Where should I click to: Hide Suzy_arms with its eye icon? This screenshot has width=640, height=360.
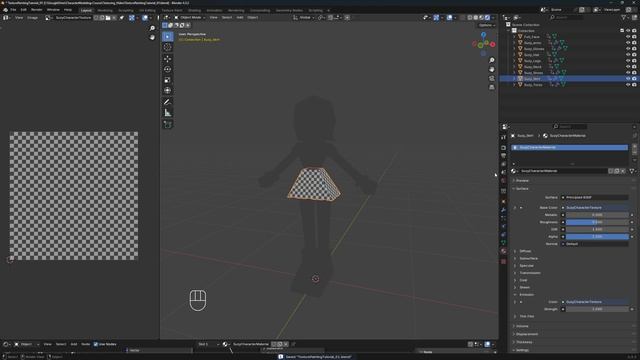(628, 42)
